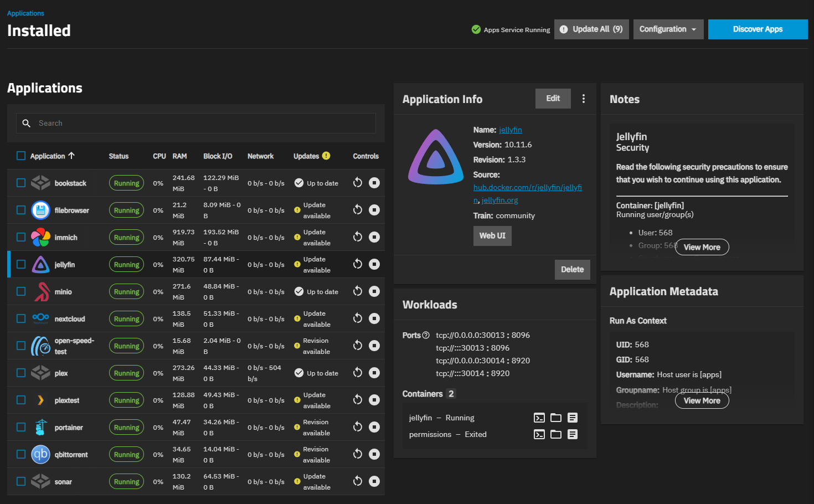
Task: Stop the immich application
Action: [374, 237]
